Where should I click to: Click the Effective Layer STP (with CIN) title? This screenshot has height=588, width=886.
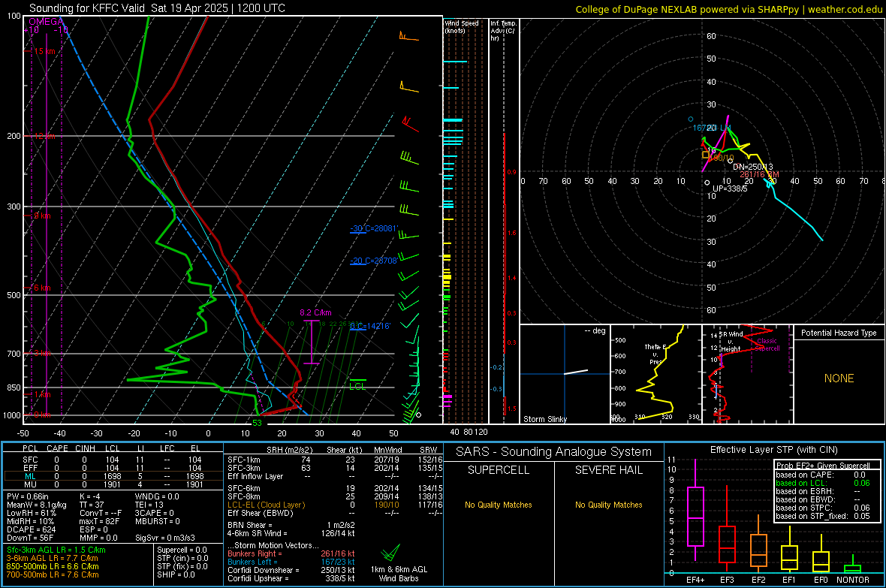coord(773,450)
